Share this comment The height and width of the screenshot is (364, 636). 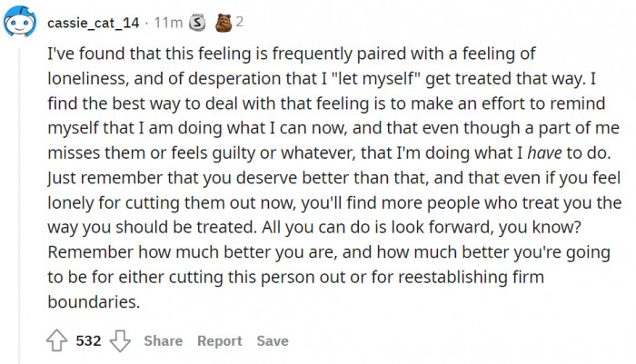coord(163,341)
